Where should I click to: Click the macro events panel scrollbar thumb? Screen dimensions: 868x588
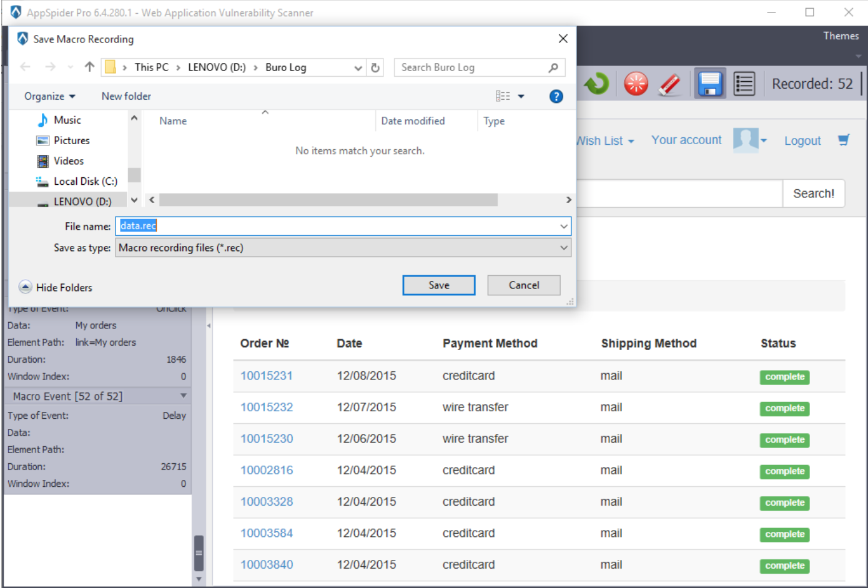click(199, 554)
